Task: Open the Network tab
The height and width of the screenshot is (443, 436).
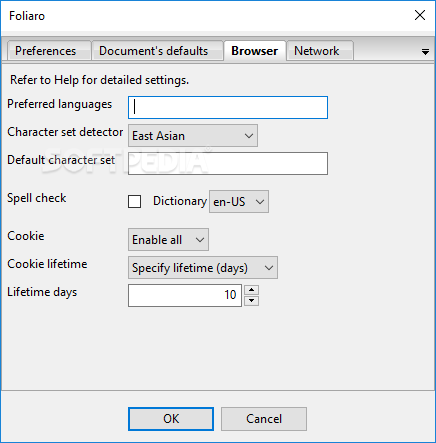Action: 317,51
